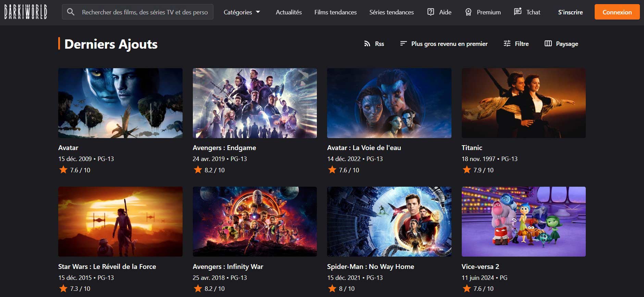This screenshot has height=297, width=644.
Task: Click the Filtre sliders icon
Action: coord(507,44)
